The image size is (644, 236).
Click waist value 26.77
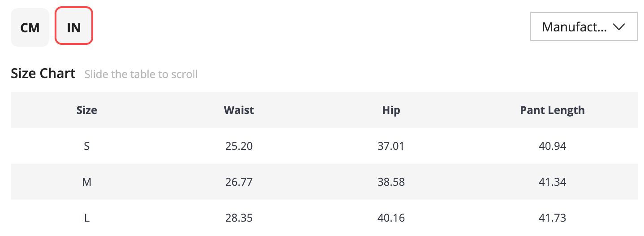(x=239, y=182)
